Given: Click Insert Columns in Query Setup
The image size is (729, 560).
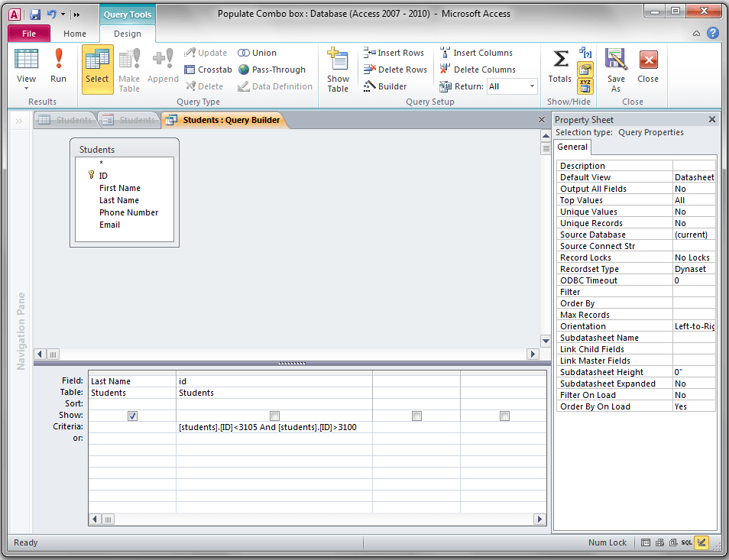Looking at the screenshot, I should pos(477,53).
